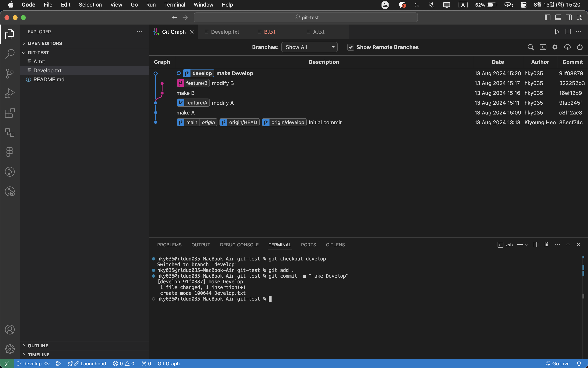
Task: Open the Extensions view icon
Action: pos(10,113)
